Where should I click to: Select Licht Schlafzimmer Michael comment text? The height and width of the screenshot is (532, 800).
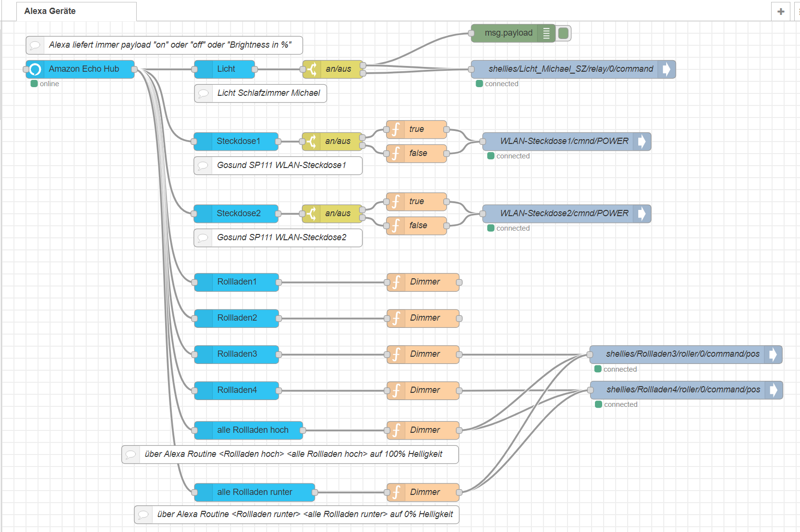269,93
